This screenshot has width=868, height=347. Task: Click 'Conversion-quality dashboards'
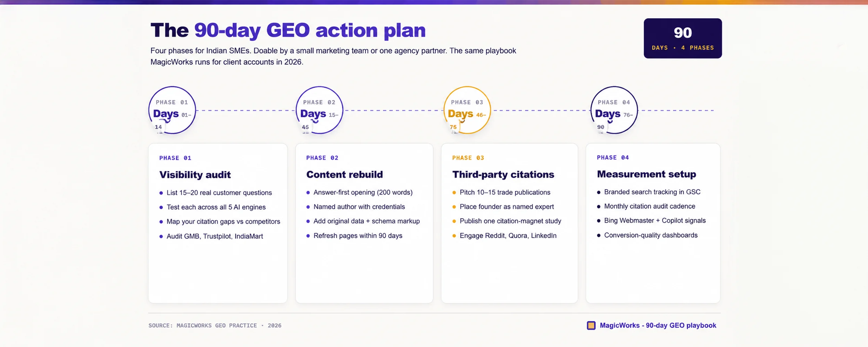651,235
